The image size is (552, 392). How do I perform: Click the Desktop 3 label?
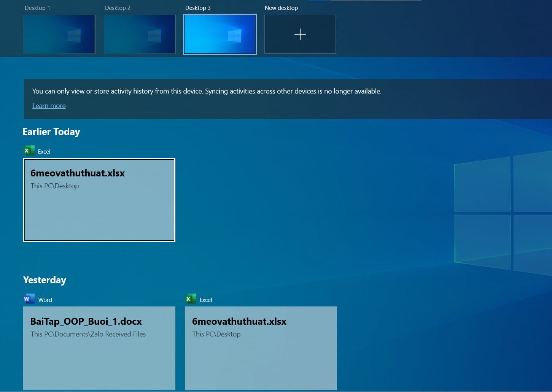tap(198, 8)
